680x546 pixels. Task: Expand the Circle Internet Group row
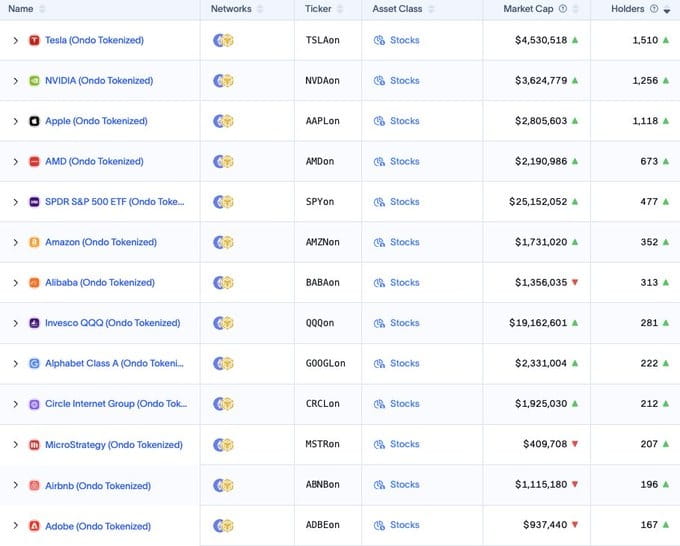[15, 404]
